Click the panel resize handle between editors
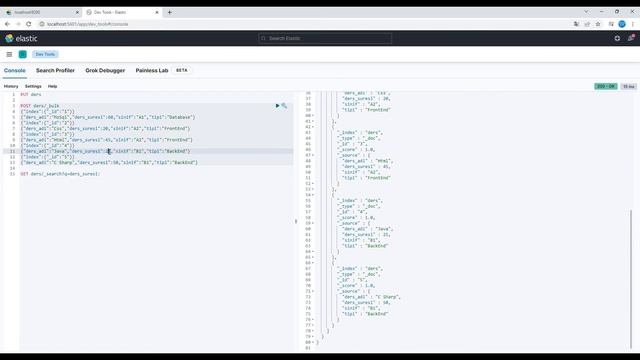The height and width of the screenshot is (360, 640). pyautogui.click(x=296, y=222)
